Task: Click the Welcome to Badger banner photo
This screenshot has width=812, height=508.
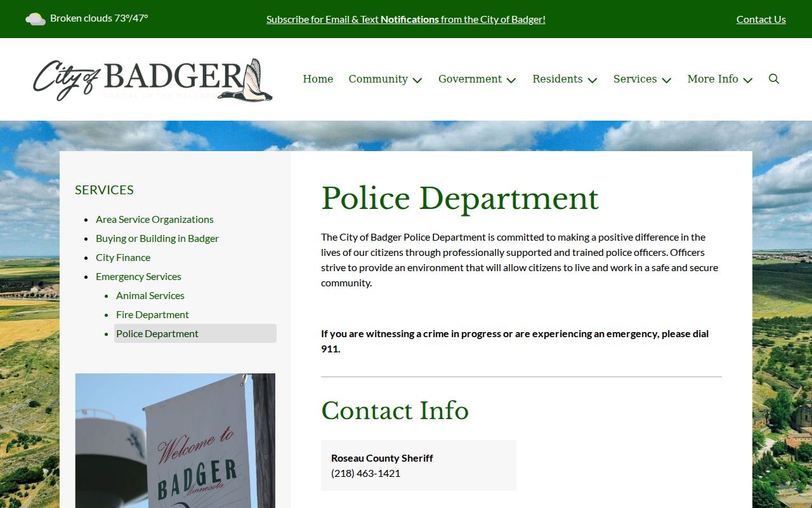Action: pos(175,441)
